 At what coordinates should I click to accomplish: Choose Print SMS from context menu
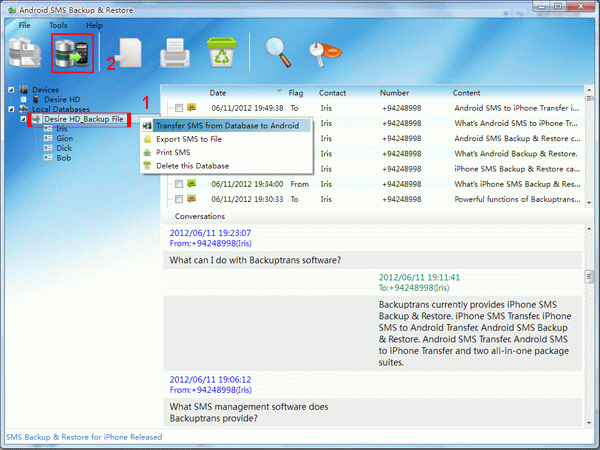click(x=226, y=152)
